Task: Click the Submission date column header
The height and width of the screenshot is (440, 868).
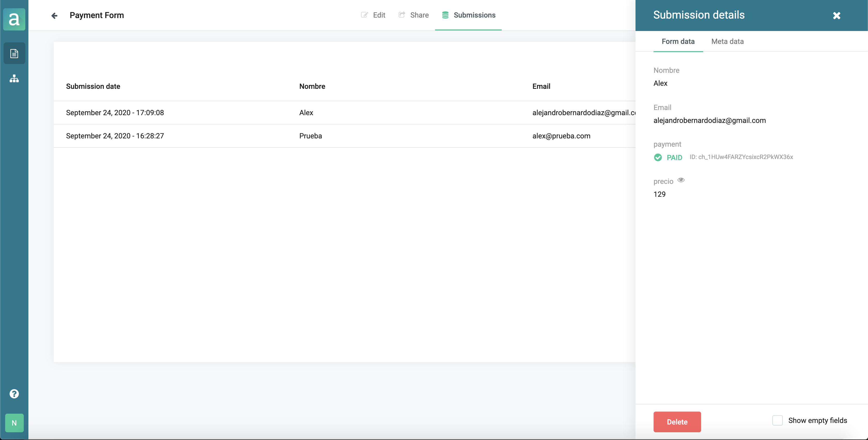Action: point(93,86)
